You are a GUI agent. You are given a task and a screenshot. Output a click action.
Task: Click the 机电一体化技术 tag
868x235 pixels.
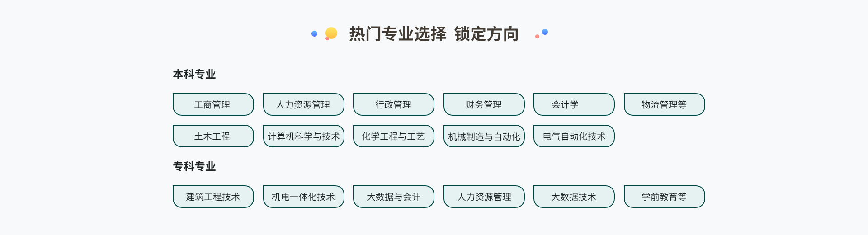pyautogui.click(x=303, y=197)
